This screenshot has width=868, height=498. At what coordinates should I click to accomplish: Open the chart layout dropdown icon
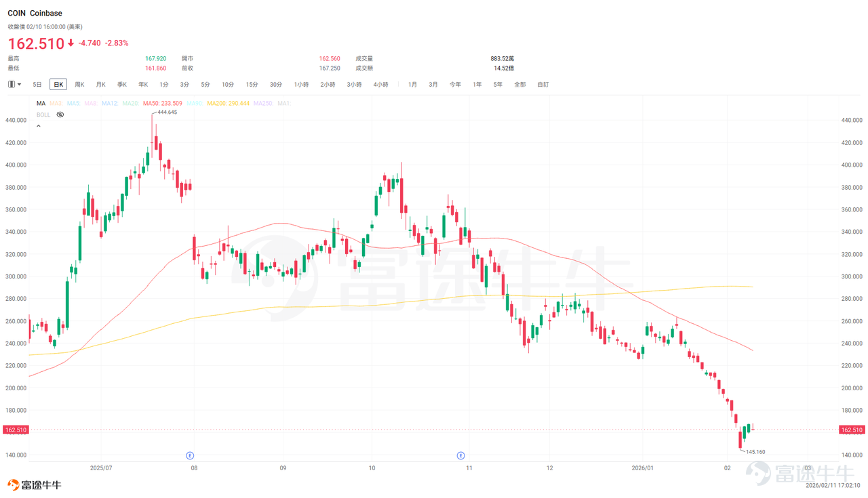click(x=14, y=85)
